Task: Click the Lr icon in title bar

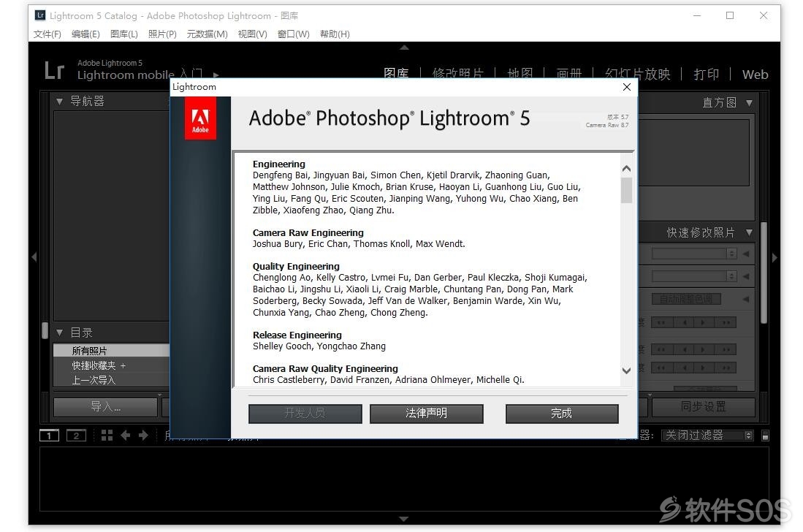Action: (x=40, y=15)
